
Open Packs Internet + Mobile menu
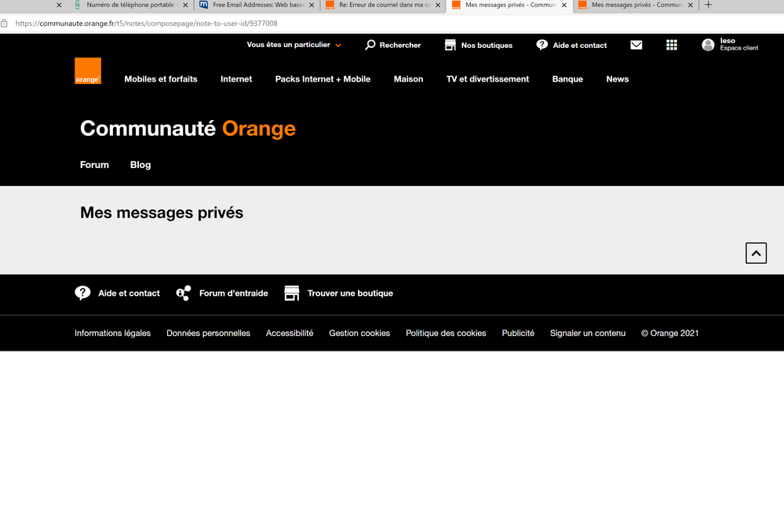tap(323, 79)
